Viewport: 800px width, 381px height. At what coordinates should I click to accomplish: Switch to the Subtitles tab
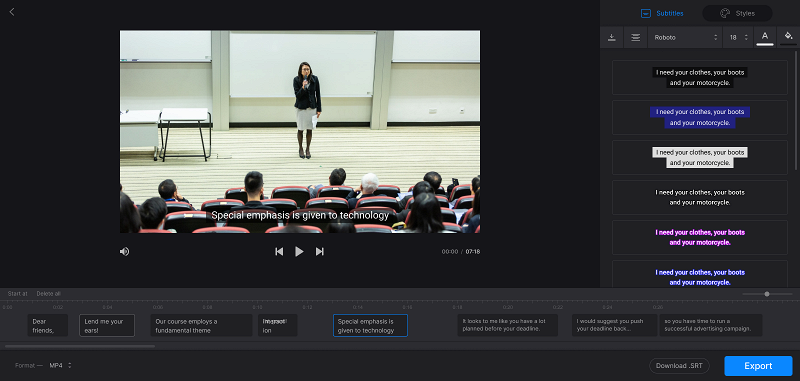click(x=662, y=13)
